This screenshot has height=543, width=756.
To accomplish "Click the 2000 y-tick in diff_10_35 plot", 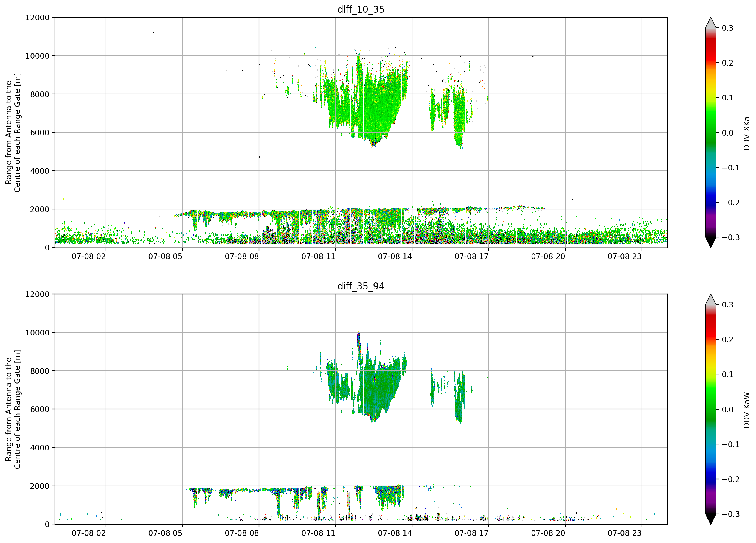I will 40,209.
